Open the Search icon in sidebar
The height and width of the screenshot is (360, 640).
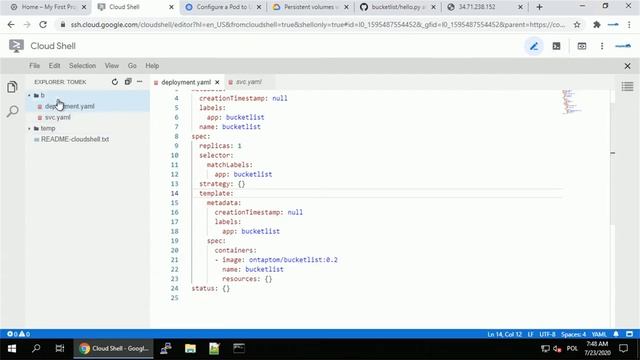(13, 111)
